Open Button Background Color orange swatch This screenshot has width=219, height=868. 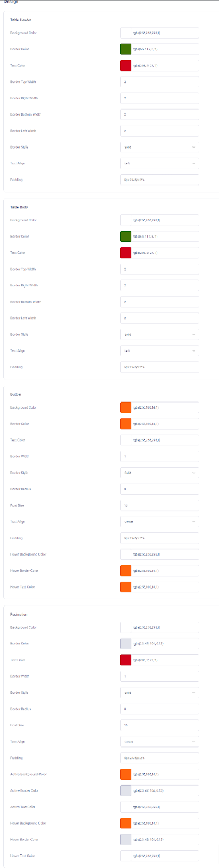126,407
